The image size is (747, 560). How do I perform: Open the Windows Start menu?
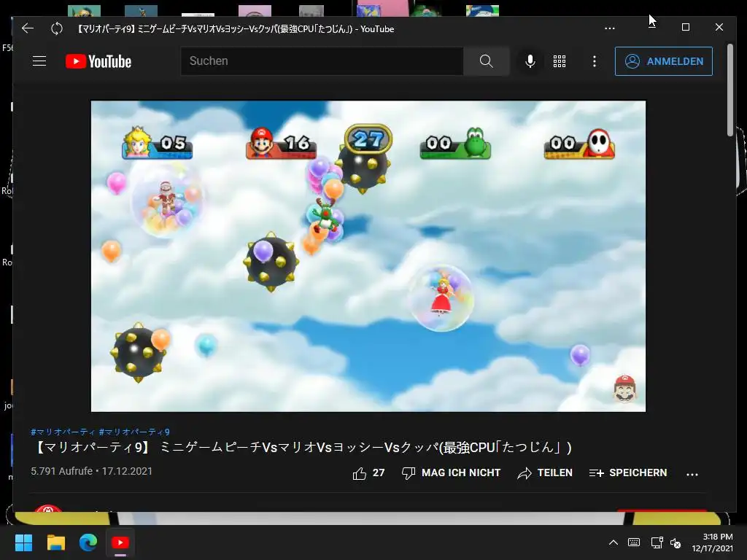tap(23, 542)
